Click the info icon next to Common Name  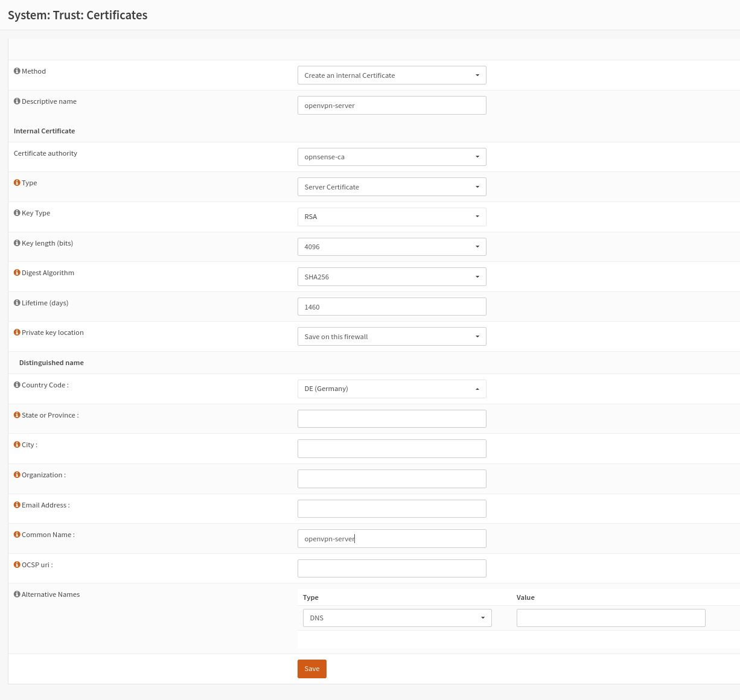point(17,535)
